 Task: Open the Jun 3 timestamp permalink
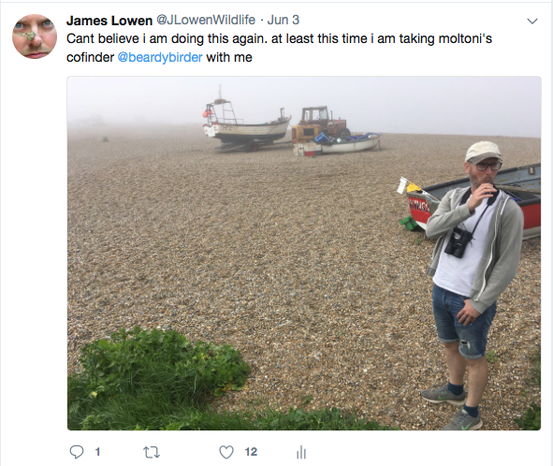point(283,20)
